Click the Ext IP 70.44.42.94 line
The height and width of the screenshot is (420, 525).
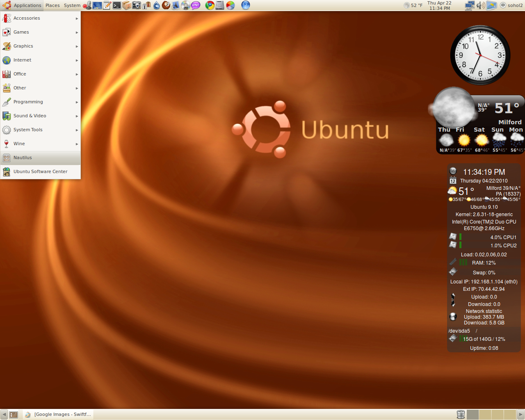[x=484, y=289]
